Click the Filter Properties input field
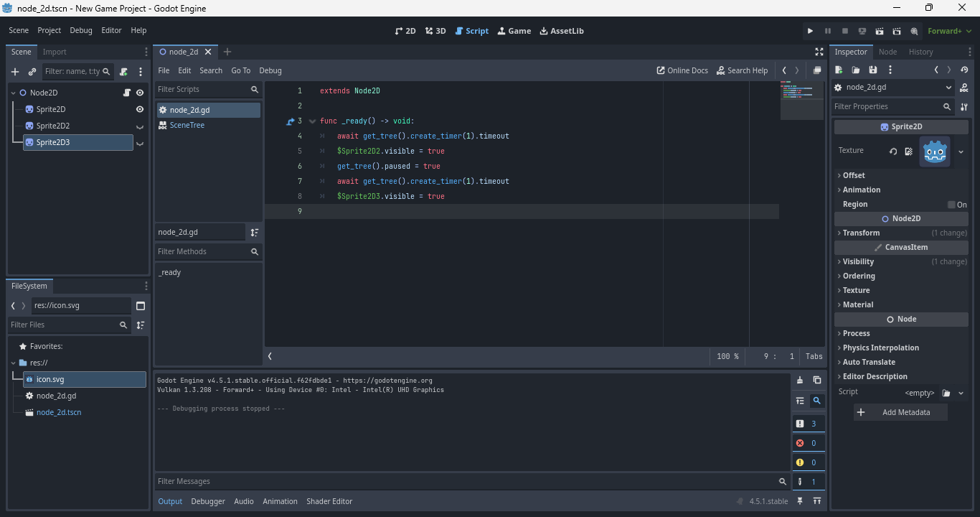 click(x=887, y=106)
